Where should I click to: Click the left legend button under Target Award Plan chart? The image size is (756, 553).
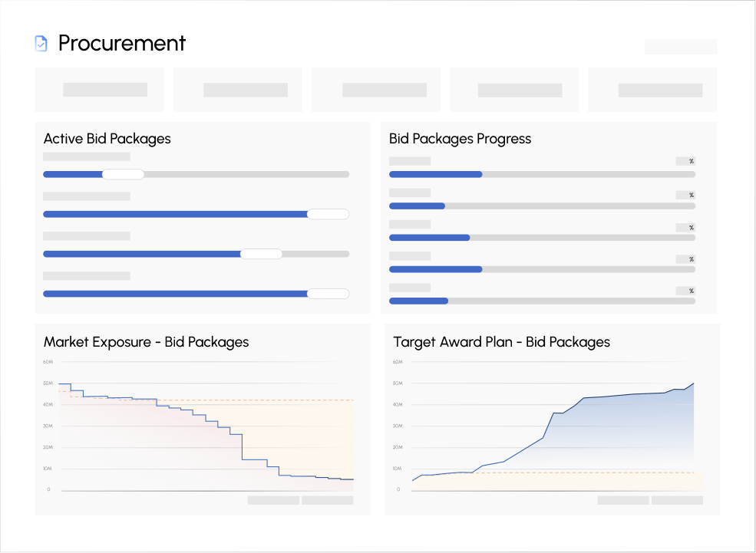tap(623, 500)
